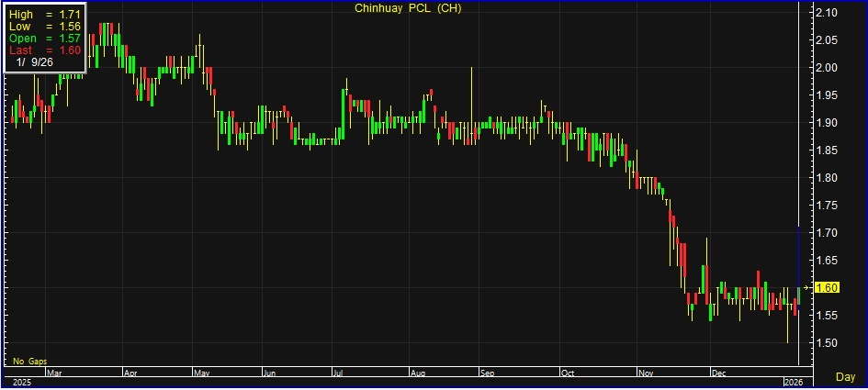This screenshot has width=868, height=390.
Task: Click the 2026 year label on the time axis
Action: click(792, 382)
